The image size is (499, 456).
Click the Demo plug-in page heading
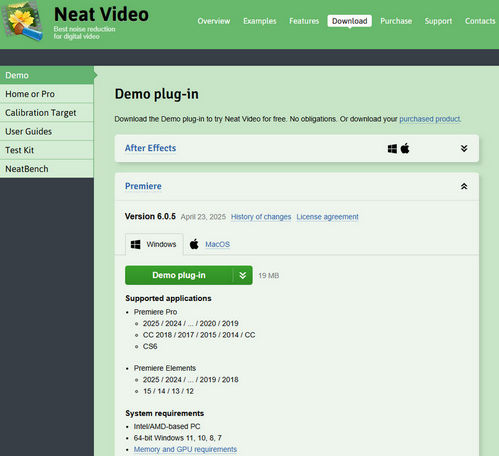157,94
